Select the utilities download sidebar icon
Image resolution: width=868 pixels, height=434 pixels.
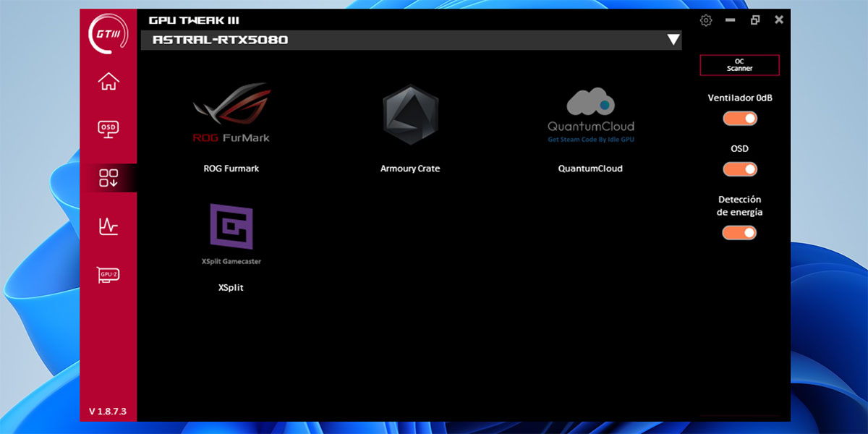(x=109, y=177)
